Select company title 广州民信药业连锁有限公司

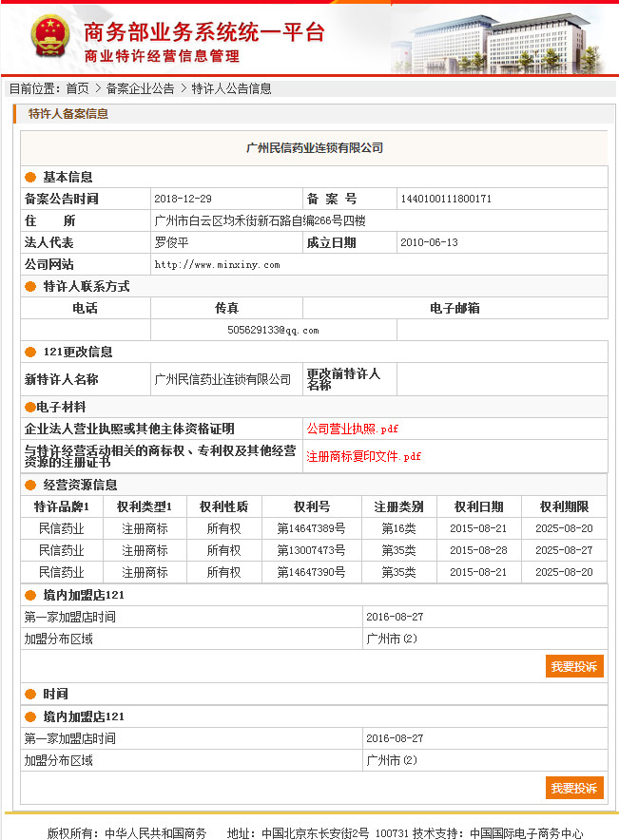315,148
